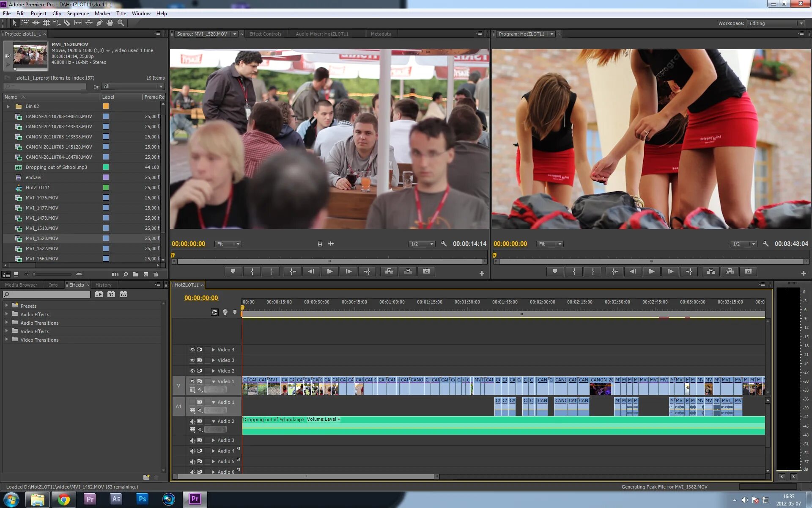Image resolution: width=812 pixels, height=508 pixels.
Task: Click the Razor tool icon in timeline
Action: (x=68, y=22)
